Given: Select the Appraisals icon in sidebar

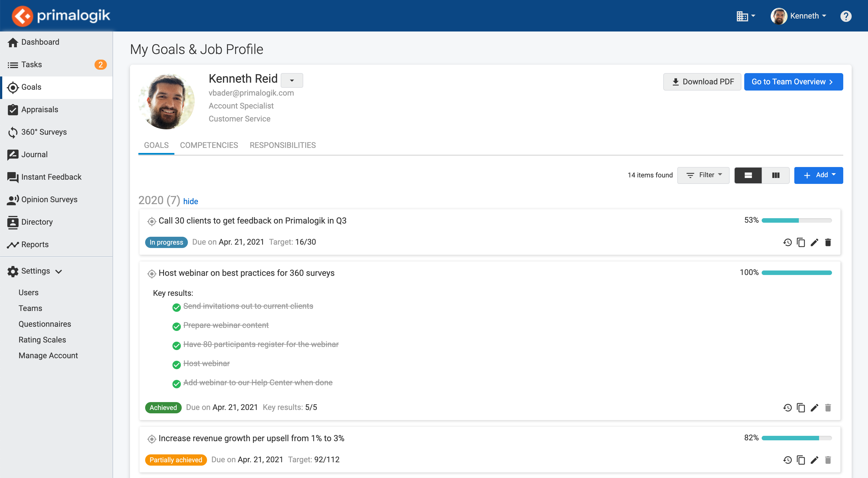Looking at the screenshot, I should click(13, 109).
